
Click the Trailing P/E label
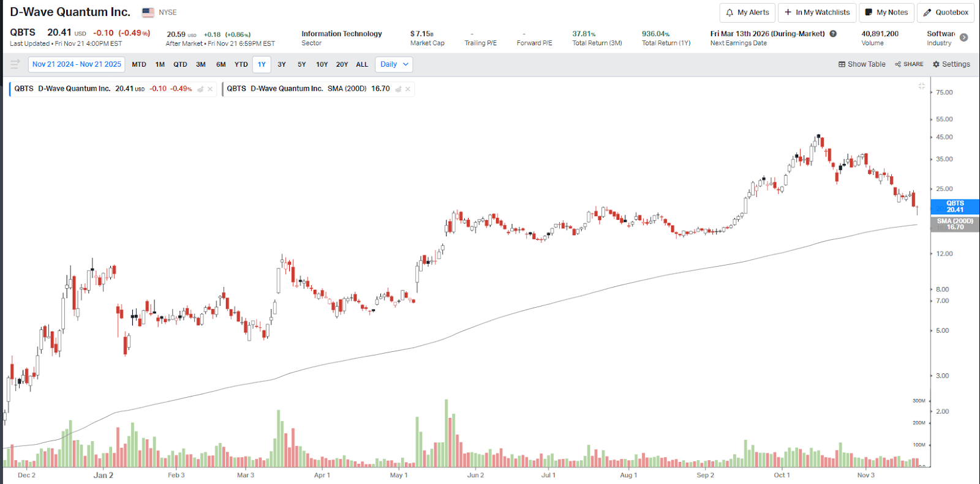[480, 43]
